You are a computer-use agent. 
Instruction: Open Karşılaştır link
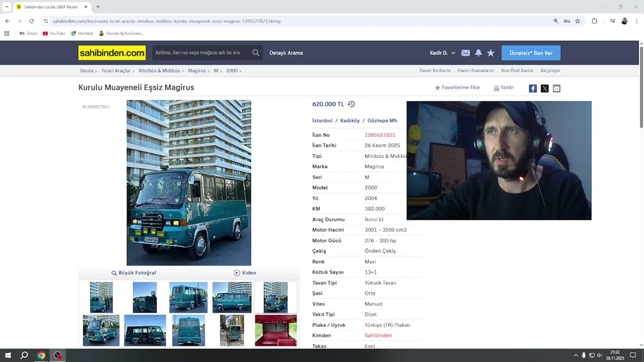point(550,71)
